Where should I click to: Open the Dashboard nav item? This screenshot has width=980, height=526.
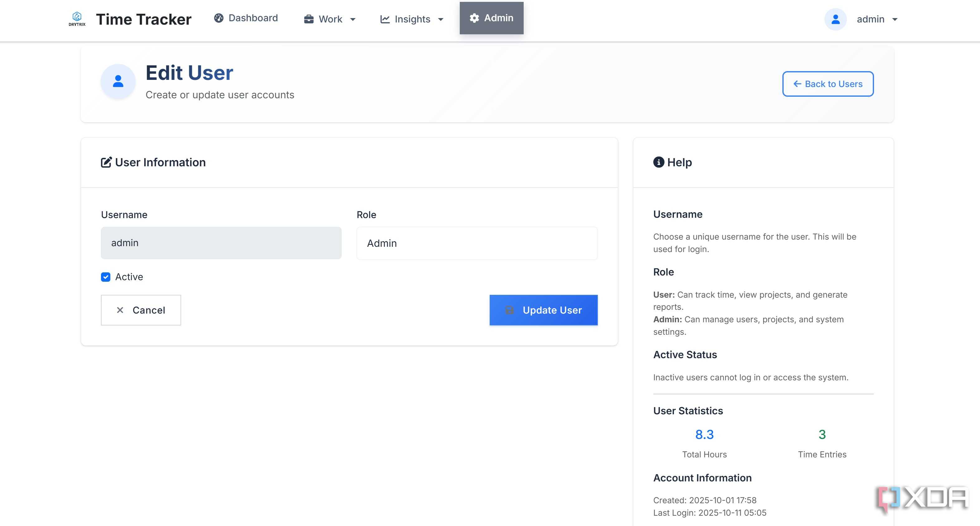point(246,18)
